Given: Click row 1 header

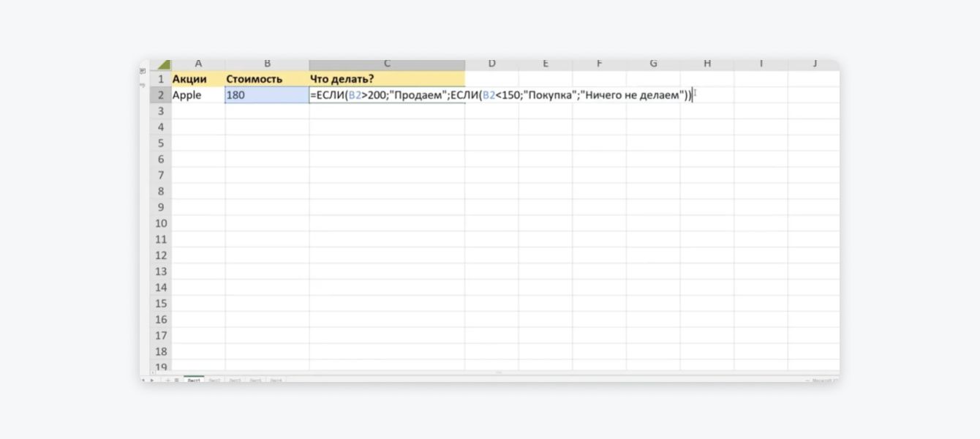Looking at the screenshot, I should (x=161, y=78).
